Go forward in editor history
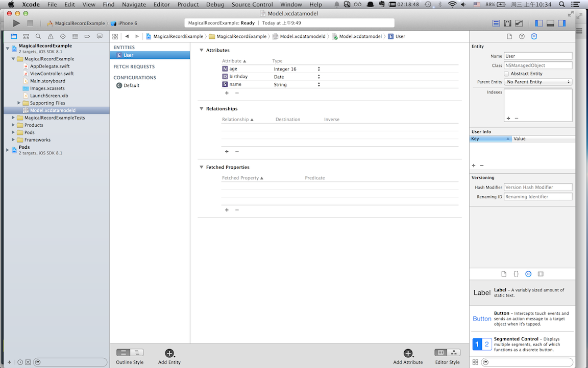This screenshot has height=368, width=588. point(137,36)
